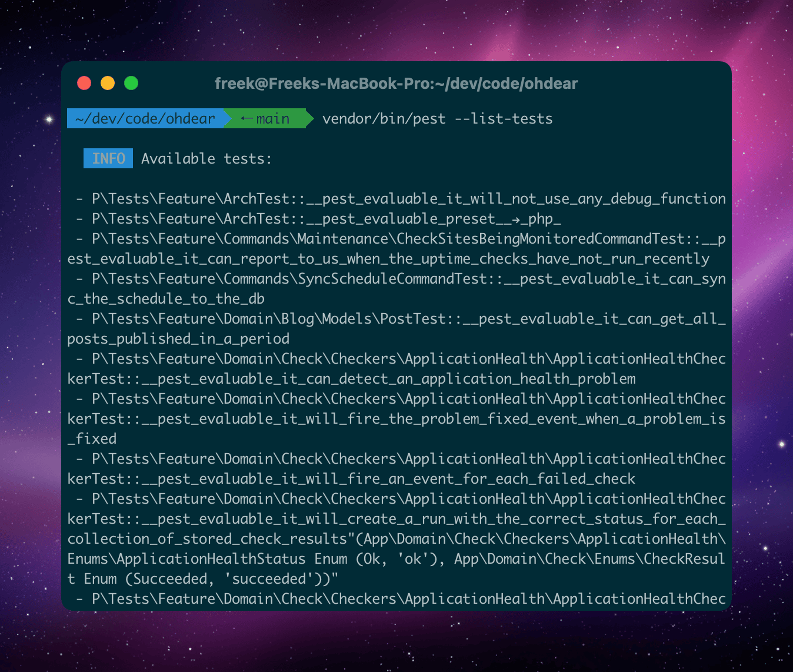
Task: Click the fire_an_event_for_each_failed_check line
Action: pyautogui.click(x=351, y=479)
